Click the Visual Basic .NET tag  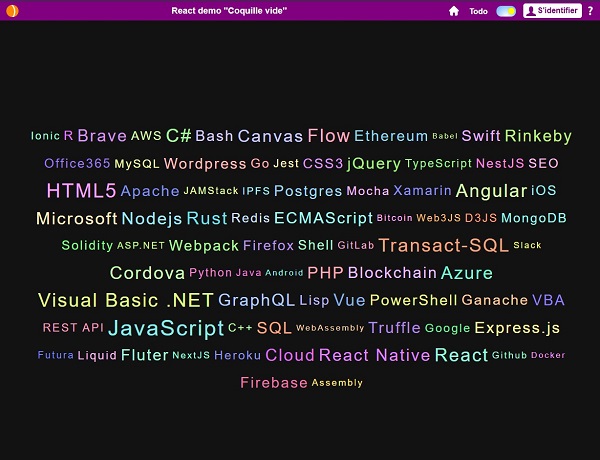(x=126, y=300)
